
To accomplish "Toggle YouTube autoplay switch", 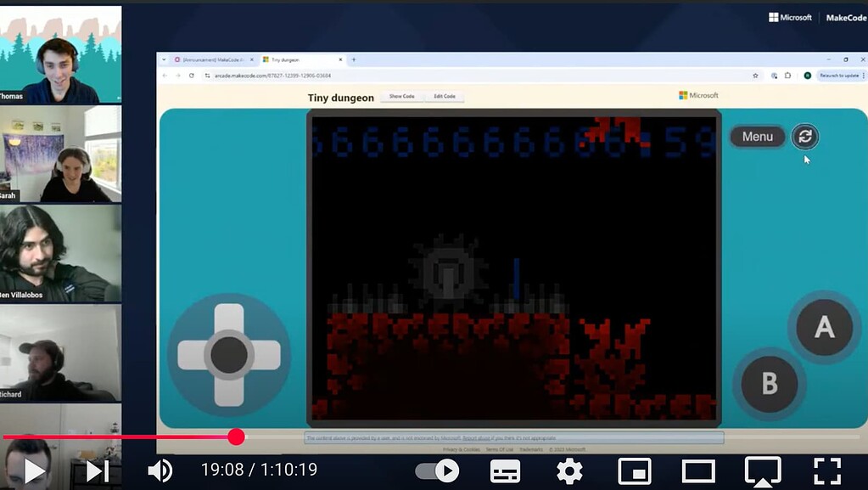I will click(439, 470).
